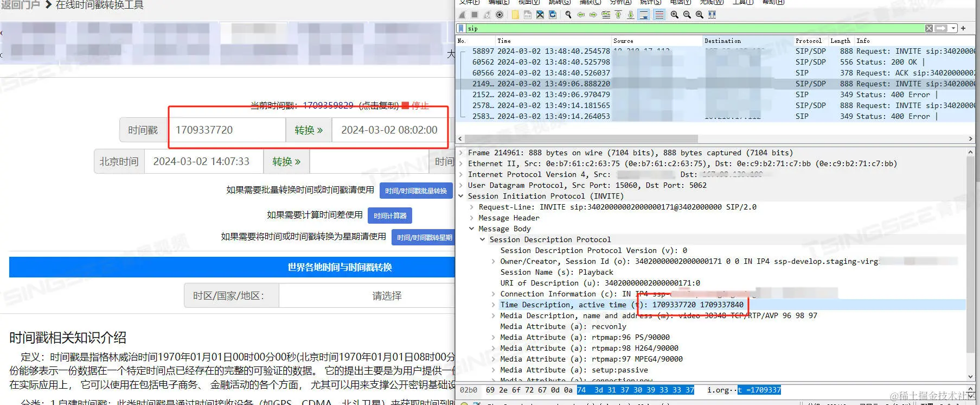Convert timestamp 1709337720 with 转换 button
The width and height of the screenshot is (980, 405).
[x=309, y=130]
